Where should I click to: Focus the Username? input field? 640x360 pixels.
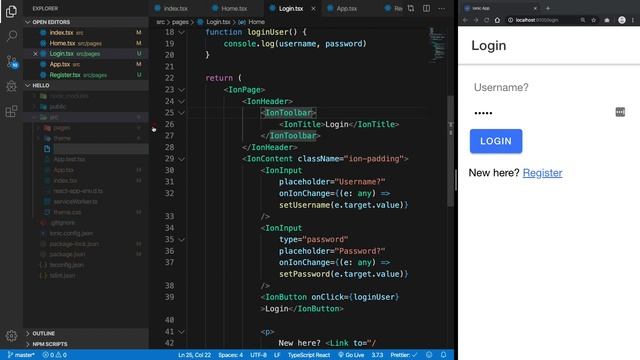point(549,87)
